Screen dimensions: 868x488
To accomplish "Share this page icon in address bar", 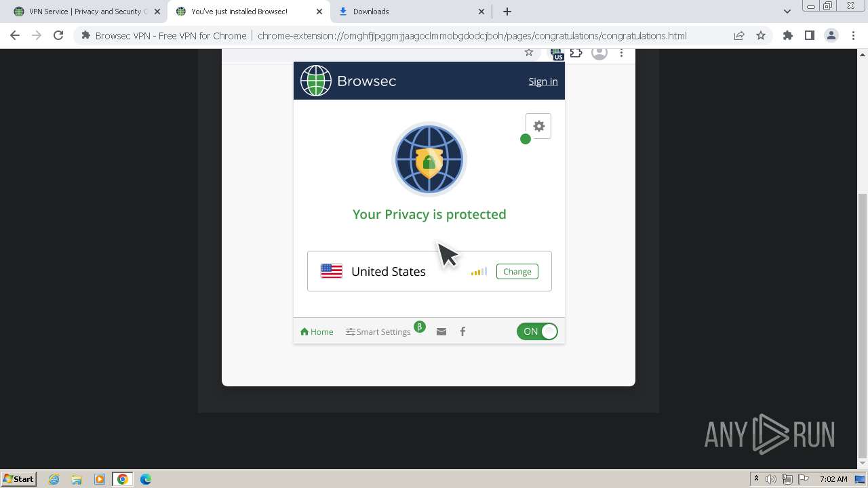I will click(x=739, y=36).
